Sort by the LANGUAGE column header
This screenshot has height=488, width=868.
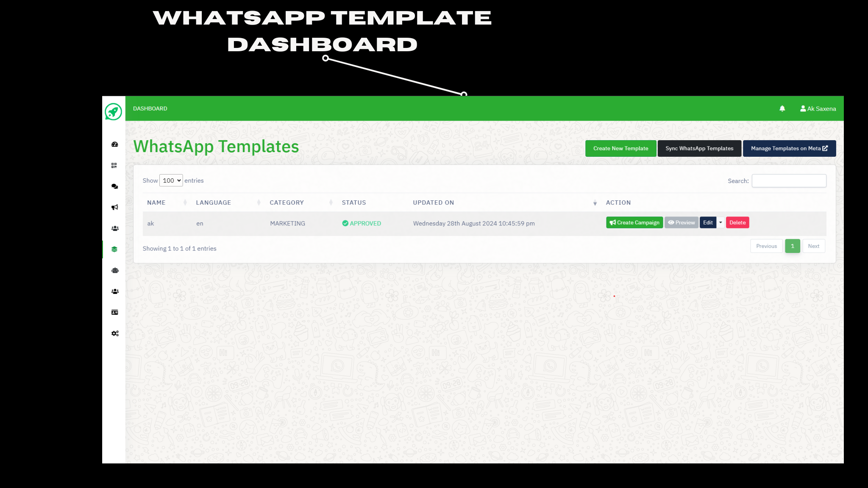[x=228, y=202]
